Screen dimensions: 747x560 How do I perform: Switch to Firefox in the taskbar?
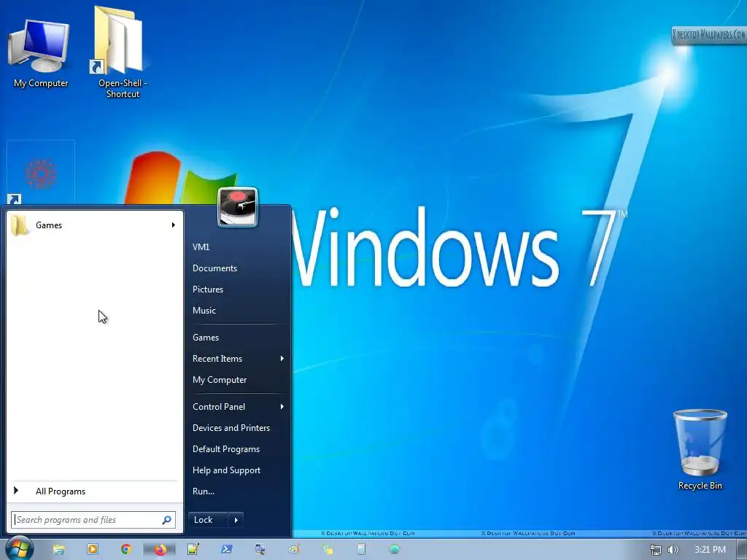click(160, 549)
